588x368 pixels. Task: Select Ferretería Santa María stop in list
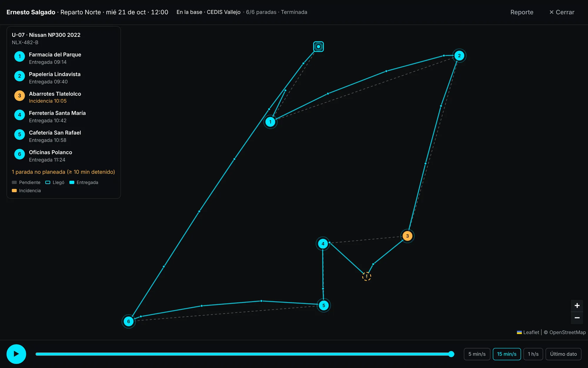click(x=64, y=117)
